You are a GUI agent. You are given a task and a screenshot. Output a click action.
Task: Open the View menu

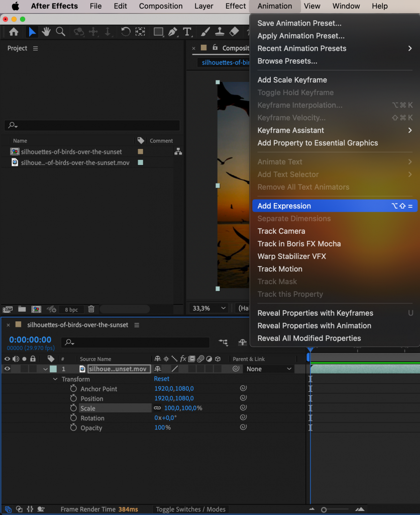click(312, 6)
